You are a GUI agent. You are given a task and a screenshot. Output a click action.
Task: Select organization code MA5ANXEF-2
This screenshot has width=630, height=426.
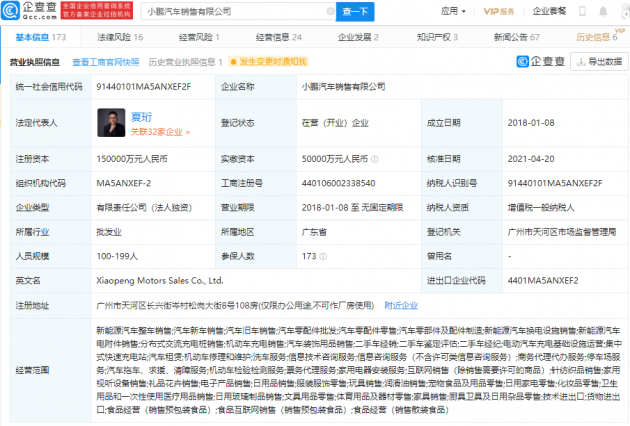123,183
